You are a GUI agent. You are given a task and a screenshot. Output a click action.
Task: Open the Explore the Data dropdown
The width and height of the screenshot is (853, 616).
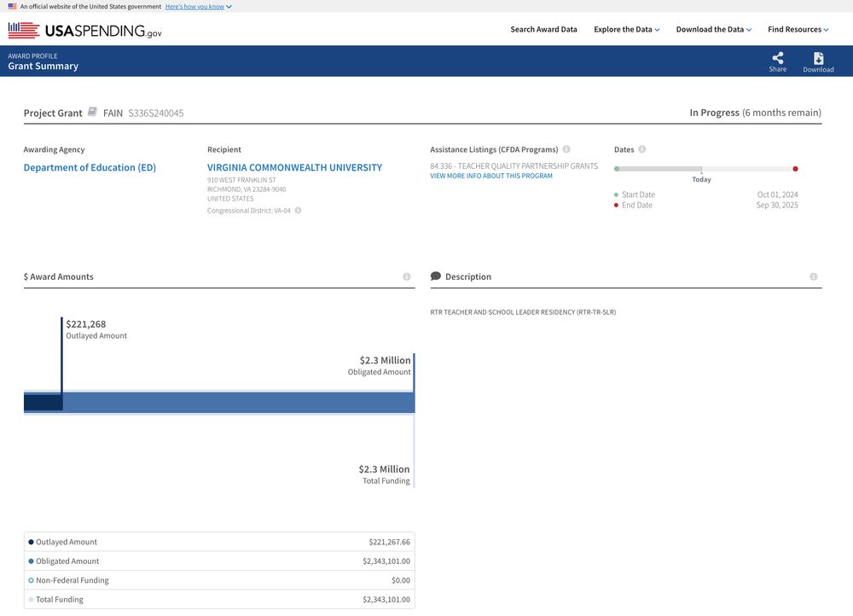(627, 29)
